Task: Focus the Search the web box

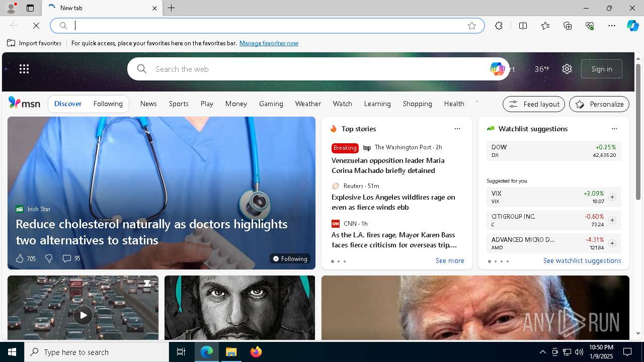Action: pos(318,69)
